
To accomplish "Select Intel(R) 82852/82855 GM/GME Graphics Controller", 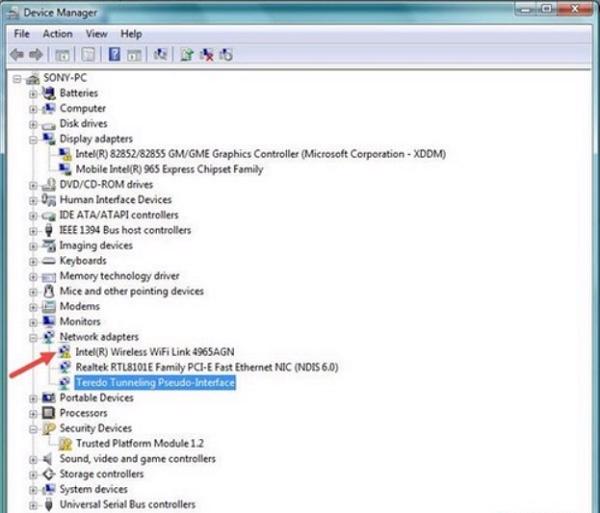I will click(261, 154).
